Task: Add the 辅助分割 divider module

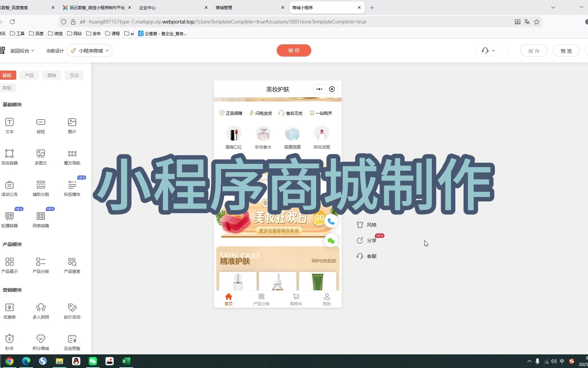Action: click(x=41, y=188)
